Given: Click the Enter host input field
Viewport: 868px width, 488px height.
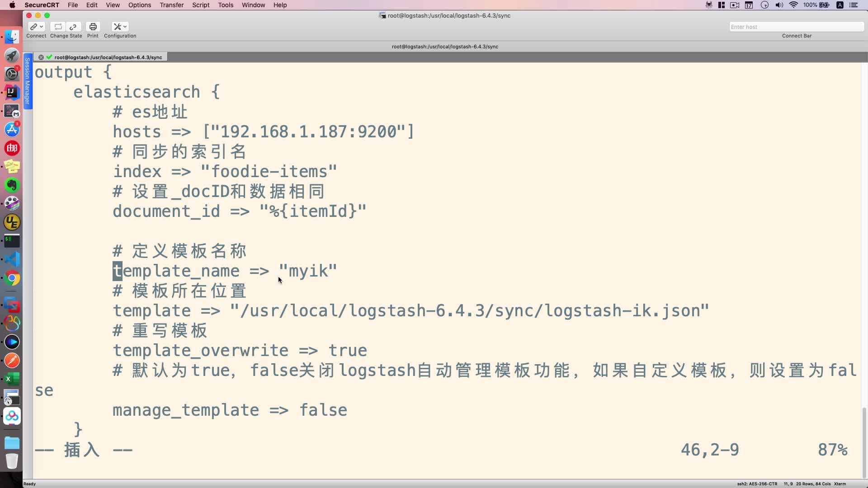Looking at the screenshot, I should tap(796, 27).
